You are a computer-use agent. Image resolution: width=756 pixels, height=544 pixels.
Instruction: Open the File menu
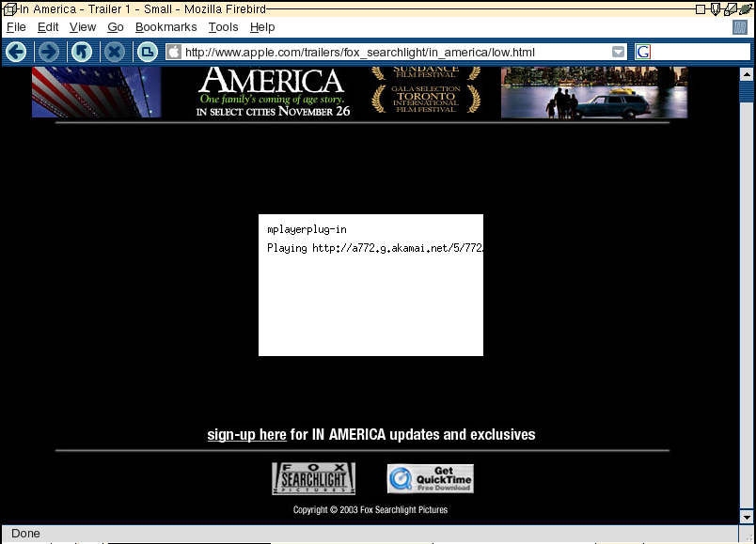[x=16, y=27]
